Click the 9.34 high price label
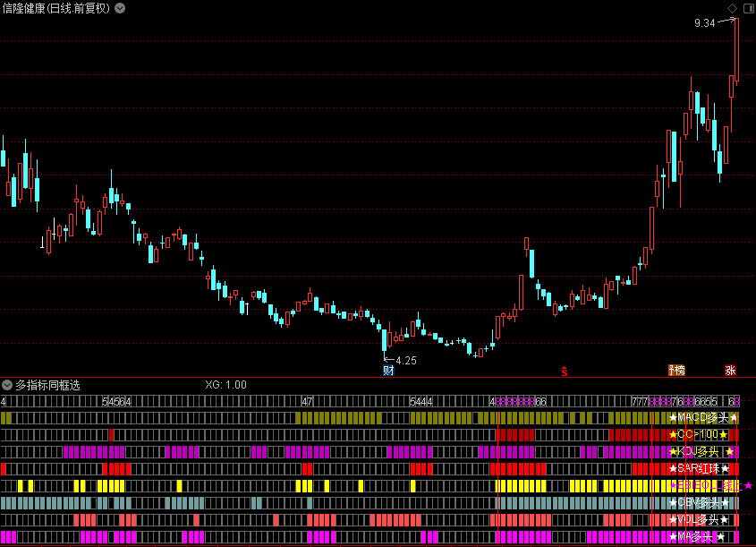This screenshot has width=756, height=547. tap(704, 23)
